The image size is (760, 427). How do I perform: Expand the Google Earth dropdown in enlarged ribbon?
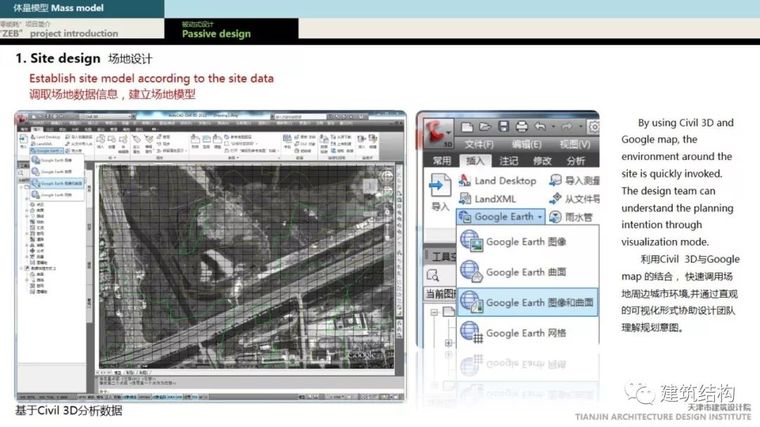pyautogui.click(x=501, y=217)
